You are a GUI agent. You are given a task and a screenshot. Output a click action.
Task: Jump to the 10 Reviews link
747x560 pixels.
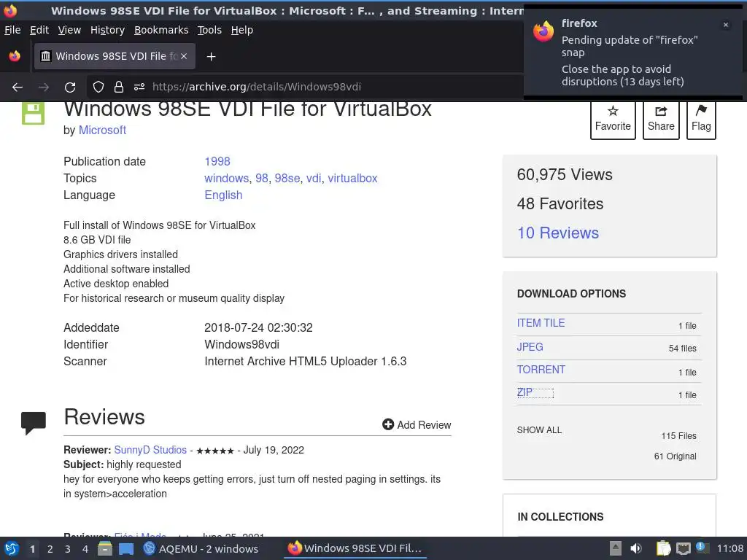(x=558, y=233)
